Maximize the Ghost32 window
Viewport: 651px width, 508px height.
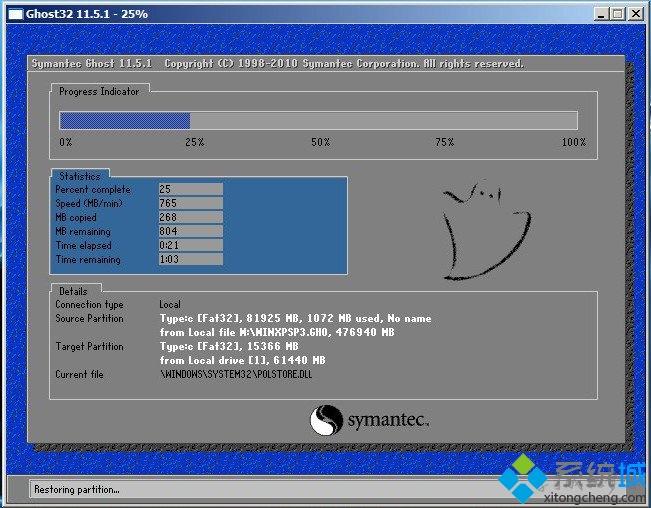618,14
